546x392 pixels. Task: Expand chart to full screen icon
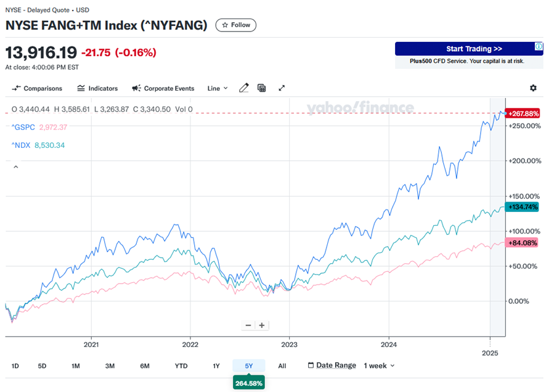[282, 88]
